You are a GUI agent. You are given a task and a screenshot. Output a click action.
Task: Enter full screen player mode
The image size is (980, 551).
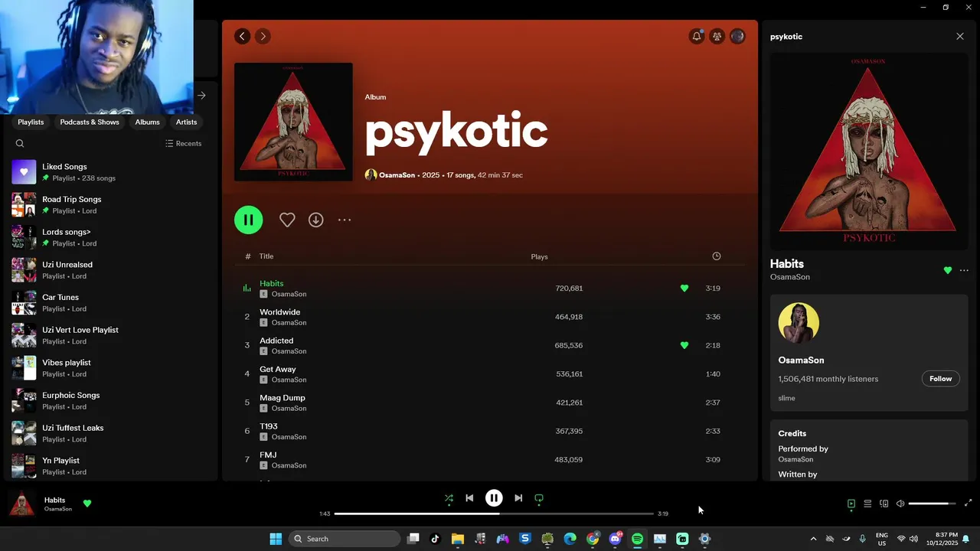pos(968,503)
